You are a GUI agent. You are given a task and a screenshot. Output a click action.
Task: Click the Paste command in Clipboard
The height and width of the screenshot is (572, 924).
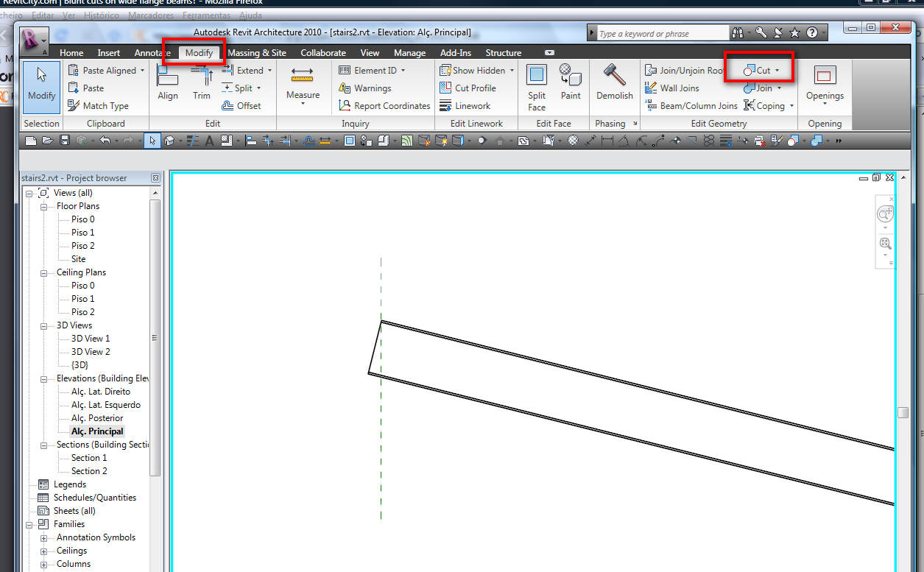86,88
